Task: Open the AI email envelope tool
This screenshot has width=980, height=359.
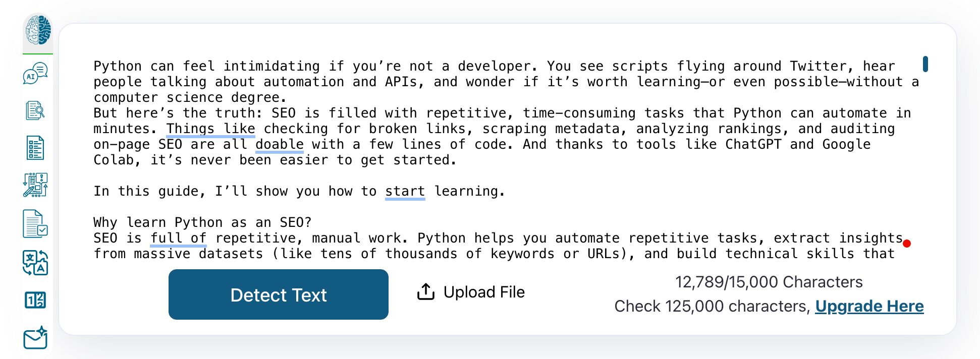Action: pyautogui.click(x=35, y=338)
